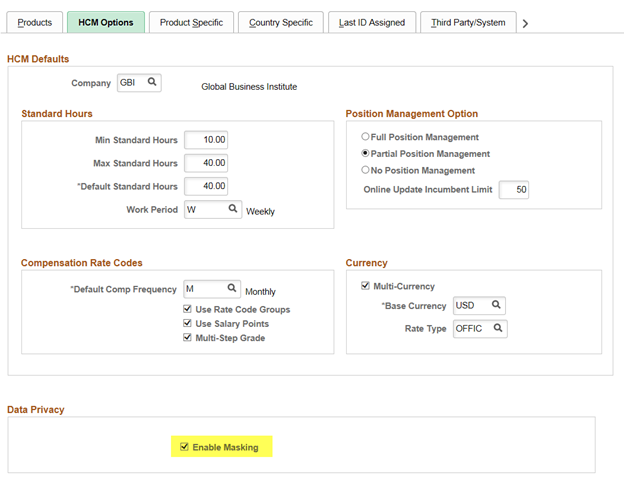Open the Work Period lookup icon
The width and height of the screenshot is (624, 479).
point(232,209)
